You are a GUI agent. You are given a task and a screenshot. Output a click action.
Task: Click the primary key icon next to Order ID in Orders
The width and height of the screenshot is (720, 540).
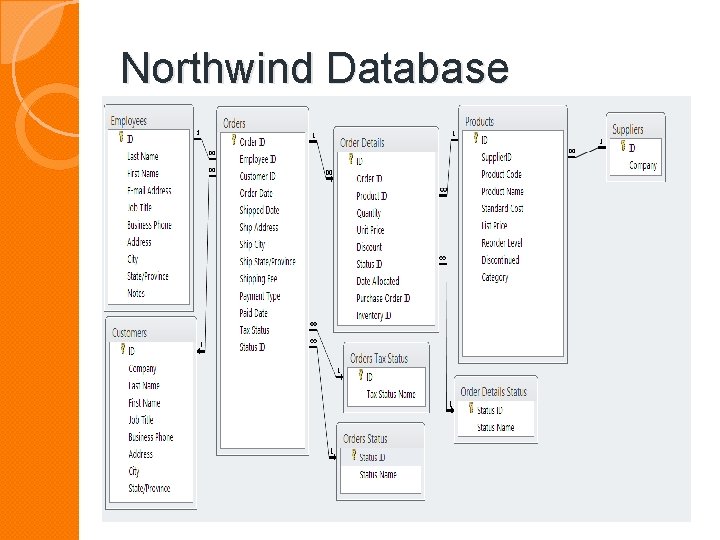pos(234,140)
